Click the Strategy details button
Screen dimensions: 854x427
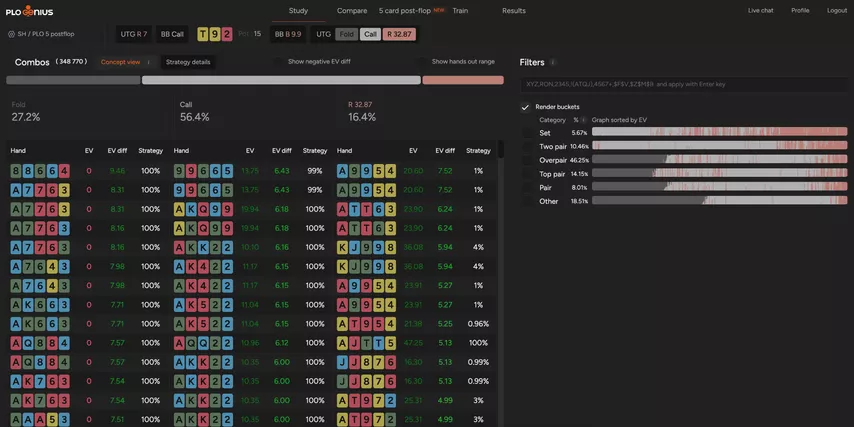pos(188,62)
